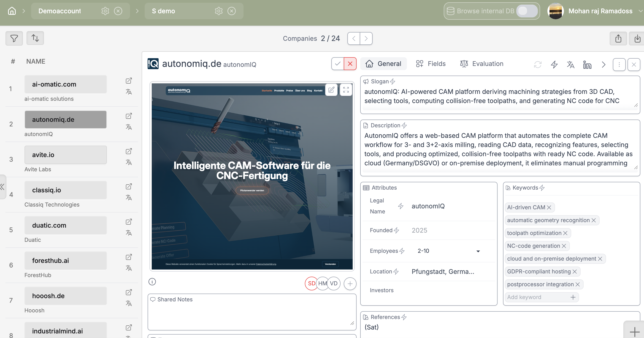Switch to the Fields tab
Screen dimensions: 644x338
point(430,64)
